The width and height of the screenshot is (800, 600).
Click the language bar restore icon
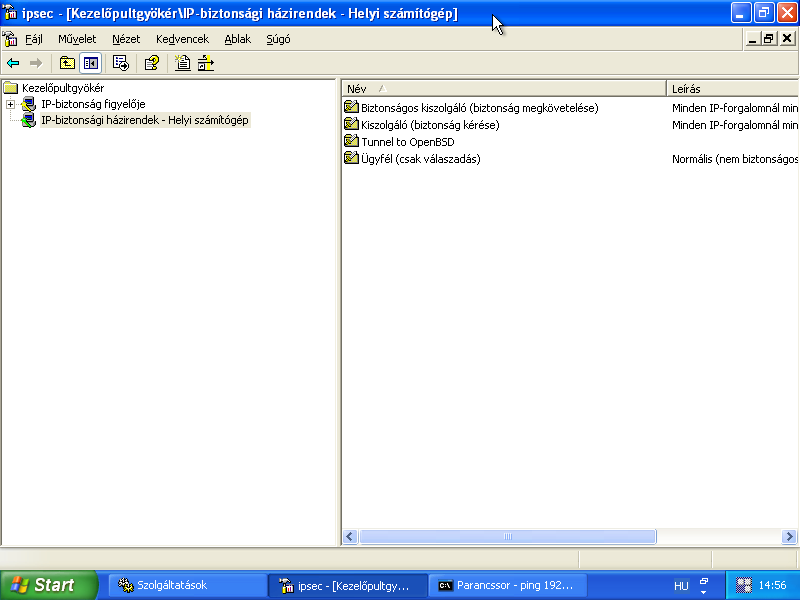[704, 581]
